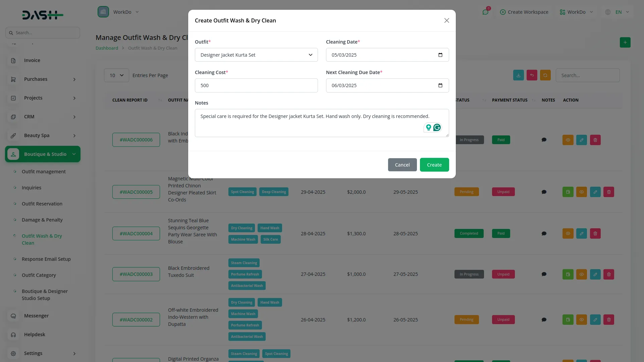This screenshot has height=362, width=644.
Task: Click the Create button
Action: [434, 165]
